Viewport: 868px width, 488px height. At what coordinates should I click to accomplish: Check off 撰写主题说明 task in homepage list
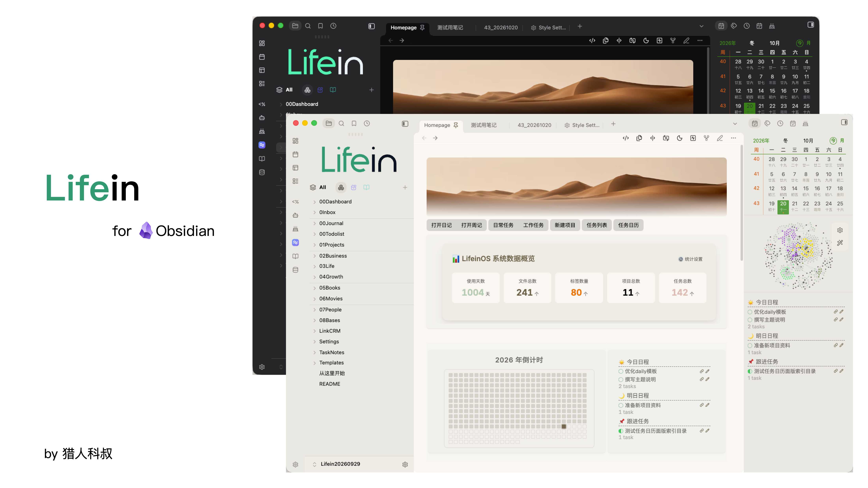coord(621,379)
